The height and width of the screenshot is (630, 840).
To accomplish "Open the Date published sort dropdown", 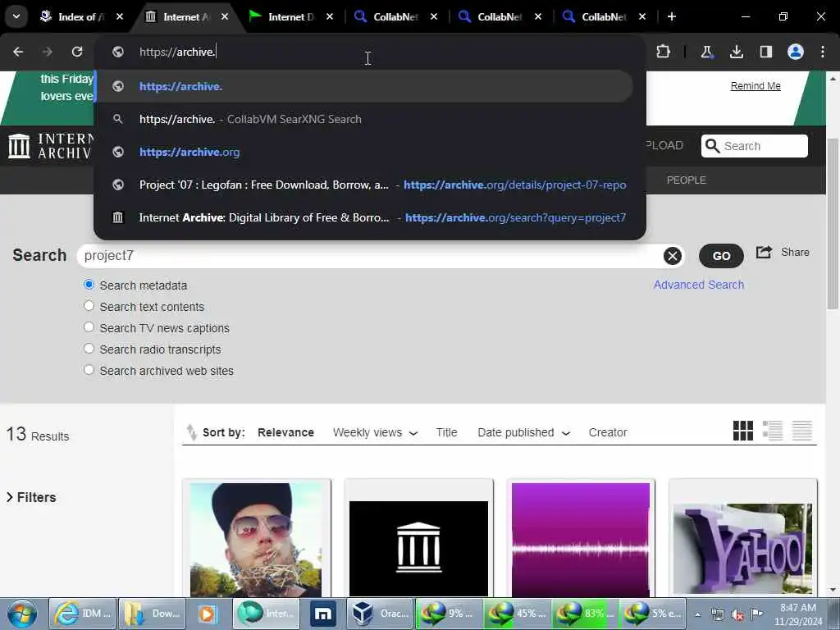I will [x=524, y=432].
